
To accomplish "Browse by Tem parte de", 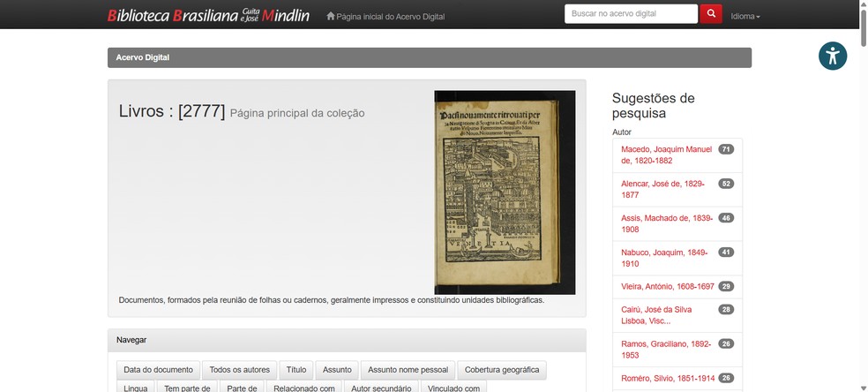I will 187,388.
